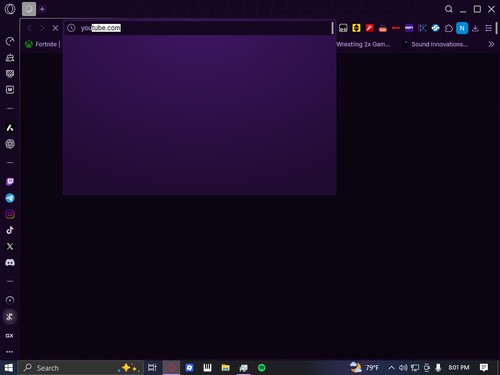Open Task View from the taskbar
The image size is (500, 375).
(152, 368)
